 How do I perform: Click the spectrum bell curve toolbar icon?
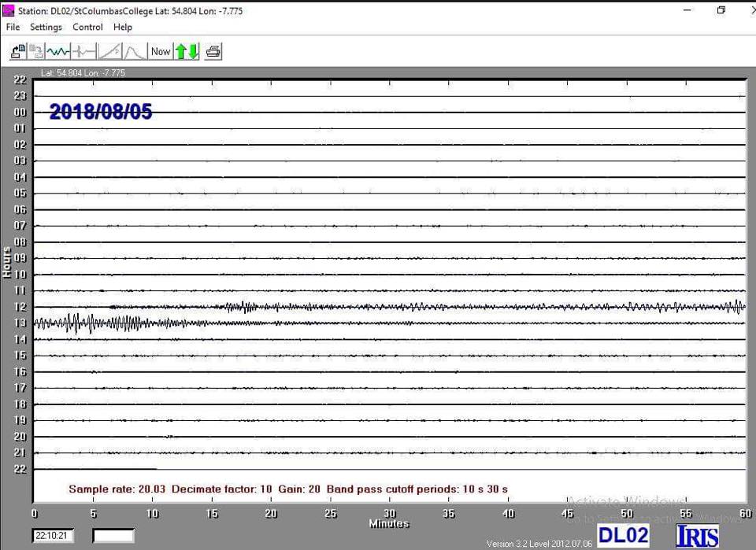coord(135,52)
